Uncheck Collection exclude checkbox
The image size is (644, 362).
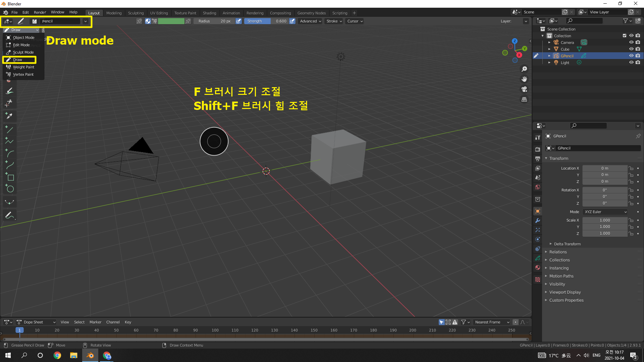tap(625, 36)
